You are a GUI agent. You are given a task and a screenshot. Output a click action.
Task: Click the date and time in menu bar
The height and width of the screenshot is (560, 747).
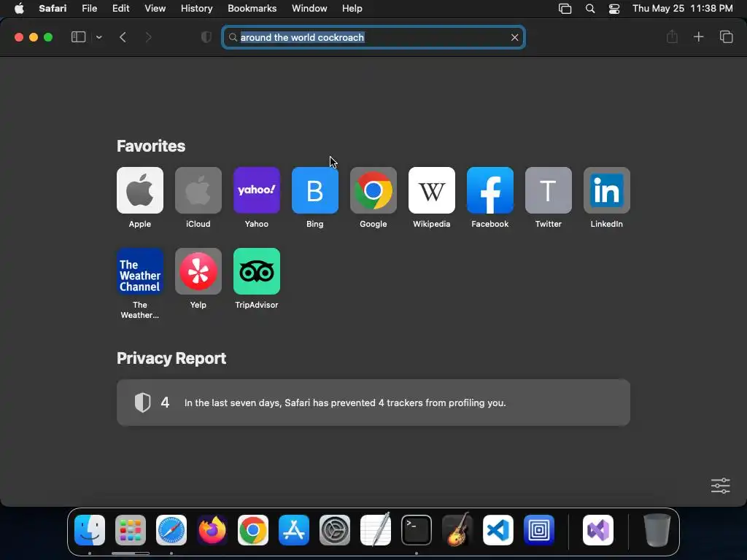pos(682,9)
